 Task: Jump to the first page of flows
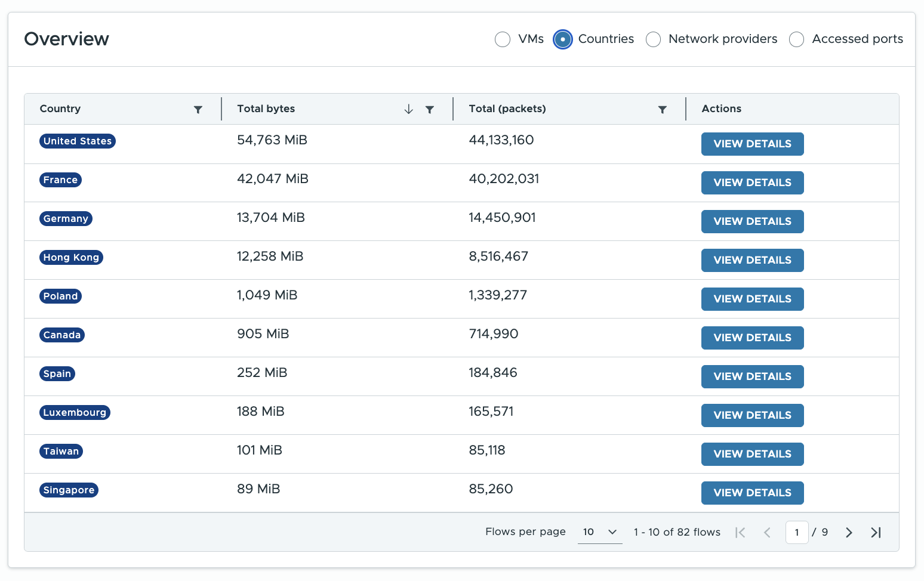[x=740, y=533]
